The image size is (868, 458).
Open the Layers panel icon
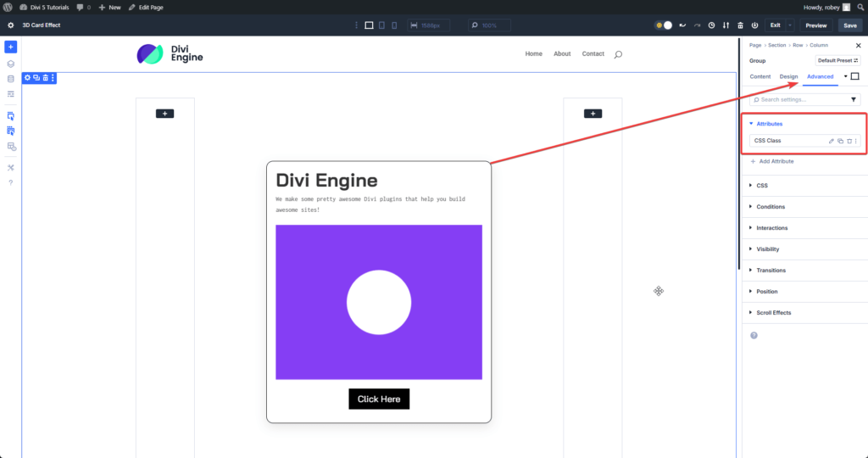(x=10, y=64)
